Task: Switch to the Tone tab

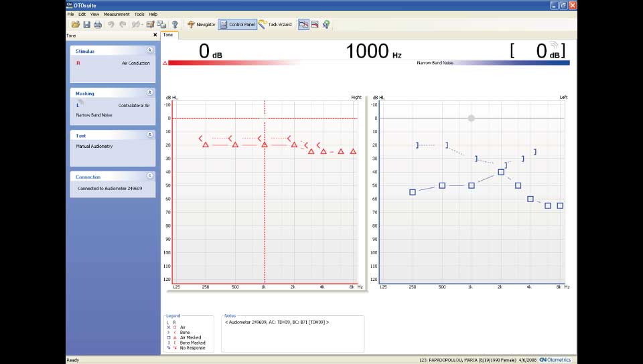Action: tap(169, 35)
